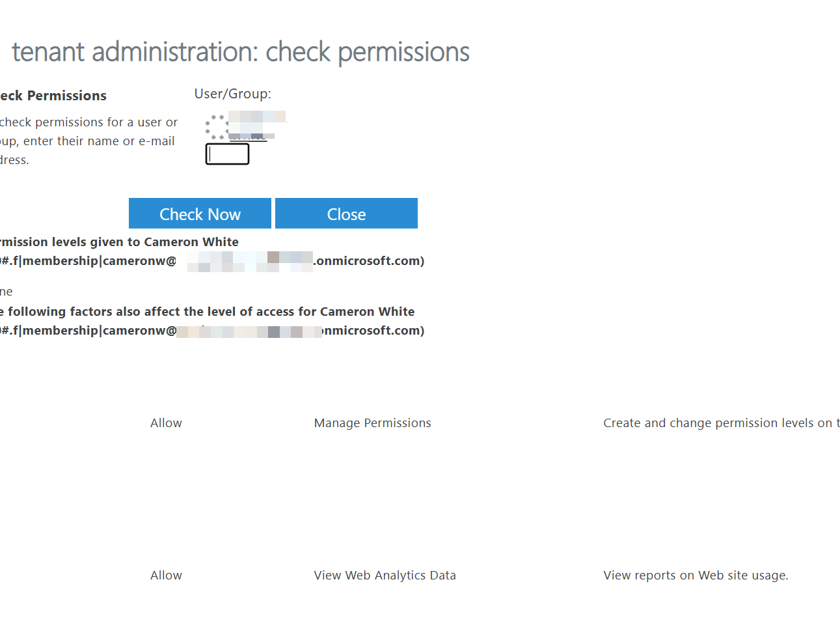840x640 pixels.
Task: Click the truncated None permission level text
Action: point(7,291)
